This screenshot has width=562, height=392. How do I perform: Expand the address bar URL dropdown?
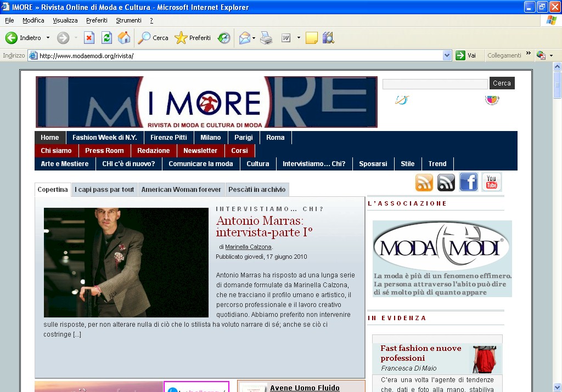point(447,55)
